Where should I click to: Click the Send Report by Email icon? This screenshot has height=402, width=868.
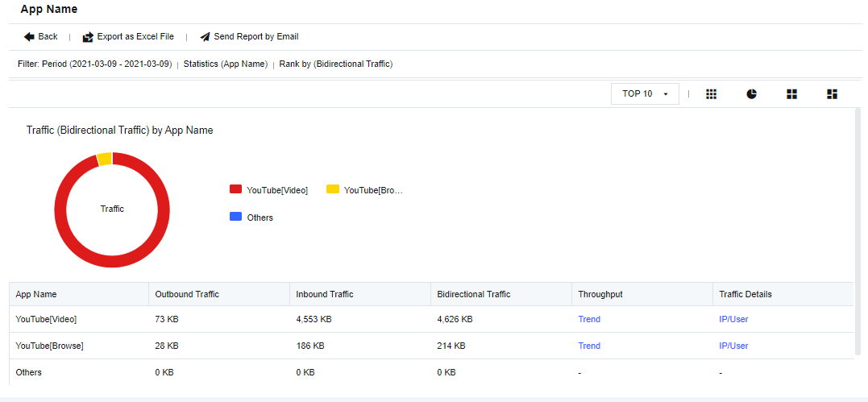(x=205, y=37)
